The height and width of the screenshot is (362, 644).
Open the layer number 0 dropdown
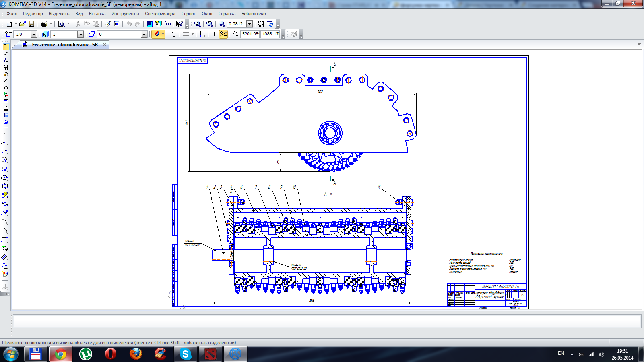pyautogui.click(x=144, y=34)
